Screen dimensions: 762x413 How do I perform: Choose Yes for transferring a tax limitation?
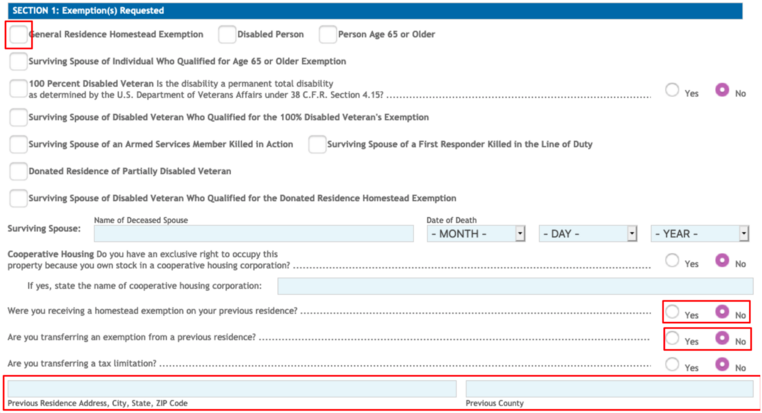pos(672,364)
